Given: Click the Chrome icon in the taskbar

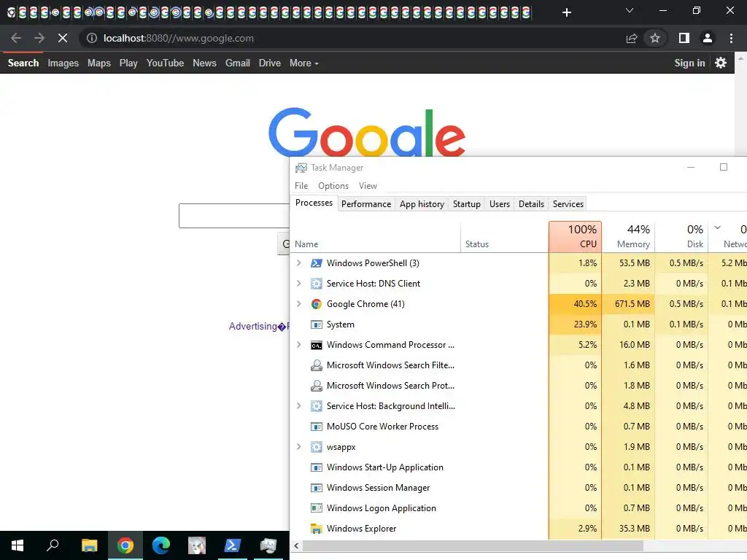Looking at the screenshot, I should [125, 545].
